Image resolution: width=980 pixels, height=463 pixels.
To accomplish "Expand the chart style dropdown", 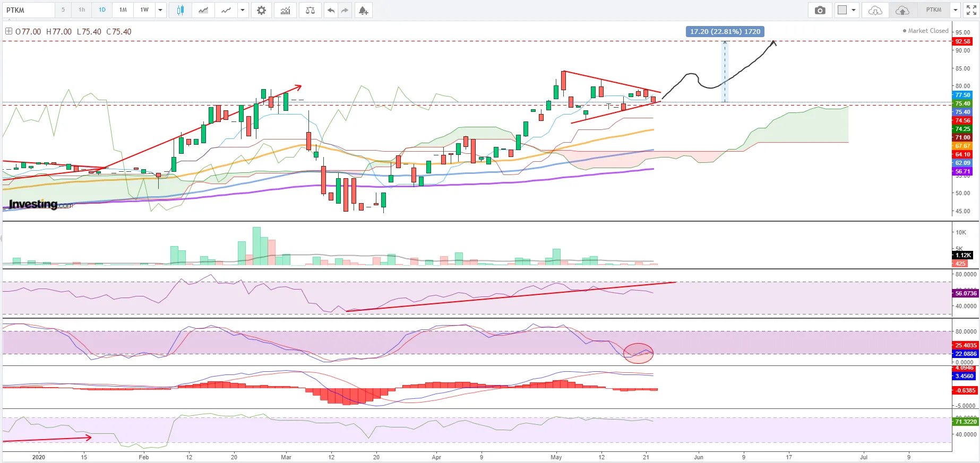I will (243, 10).
